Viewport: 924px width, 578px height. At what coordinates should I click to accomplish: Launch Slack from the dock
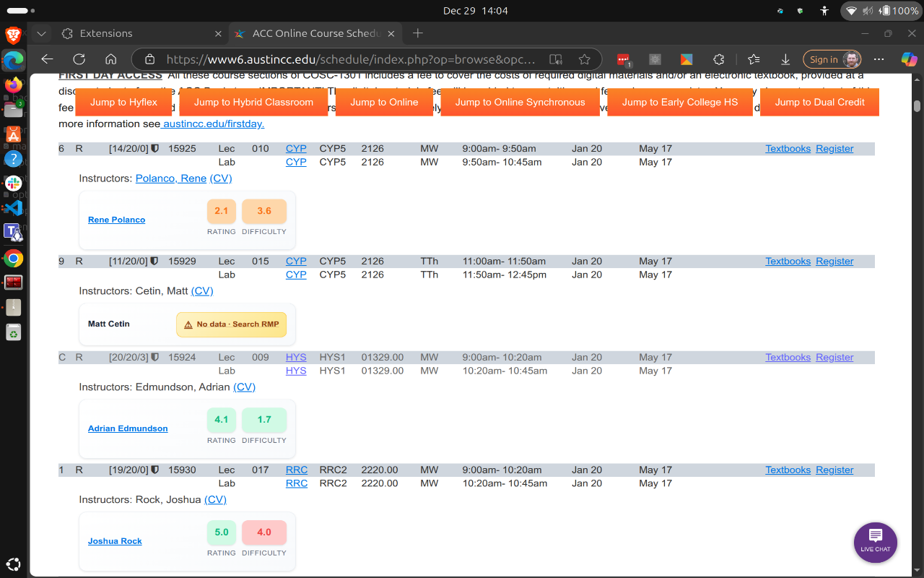13,184
